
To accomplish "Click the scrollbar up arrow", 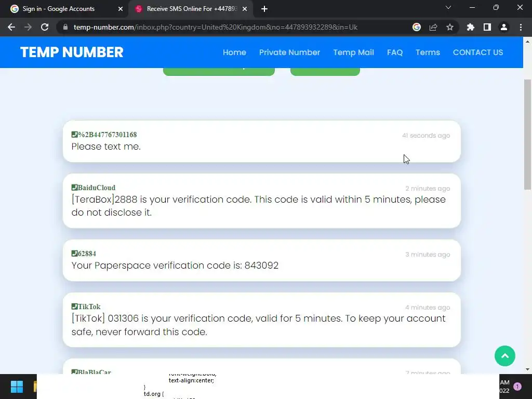I will coord(527,42).
